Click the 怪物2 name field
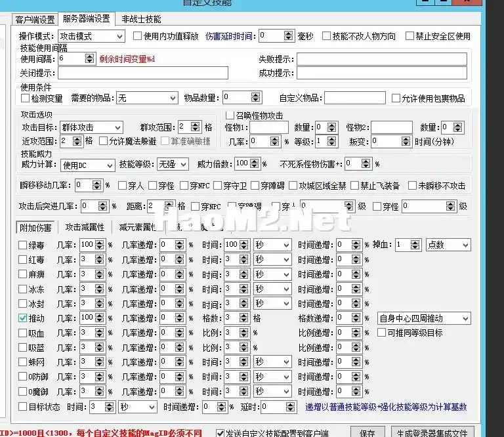This screenshot has height=437, width=504. pyautogui.click(x=392, y=127)
